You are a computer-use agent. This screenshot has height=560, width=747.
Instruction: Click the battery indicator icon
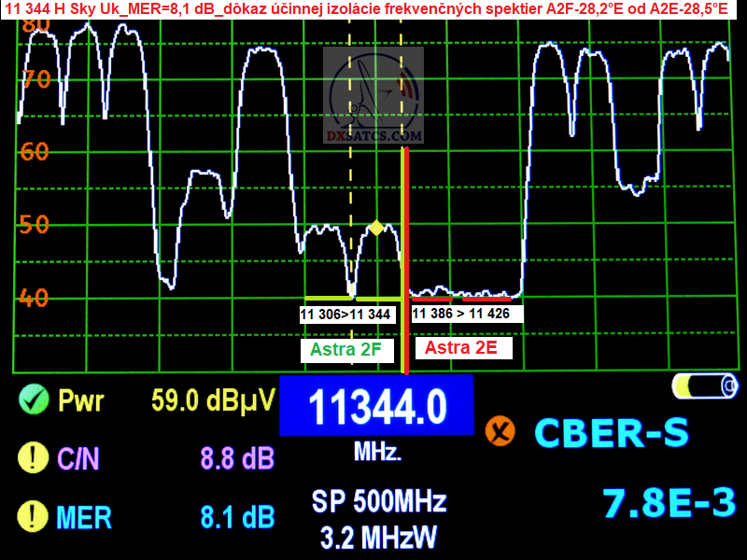[703, 385]
